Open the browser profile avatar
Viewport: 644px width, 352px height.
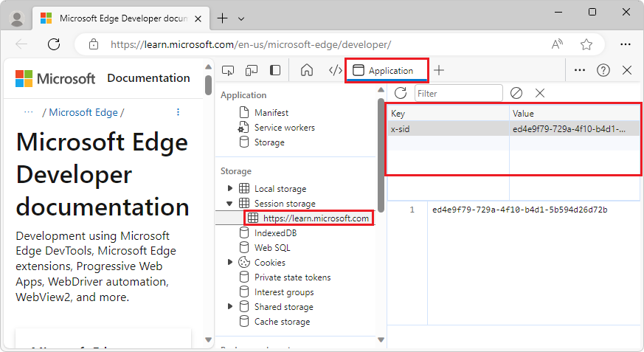point(17,18)
